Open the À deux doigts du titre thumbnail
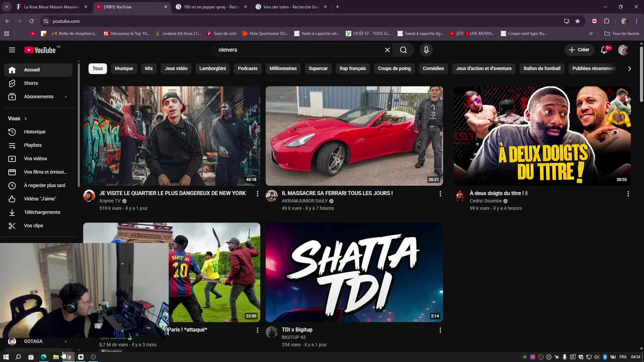 coord(542,136)
